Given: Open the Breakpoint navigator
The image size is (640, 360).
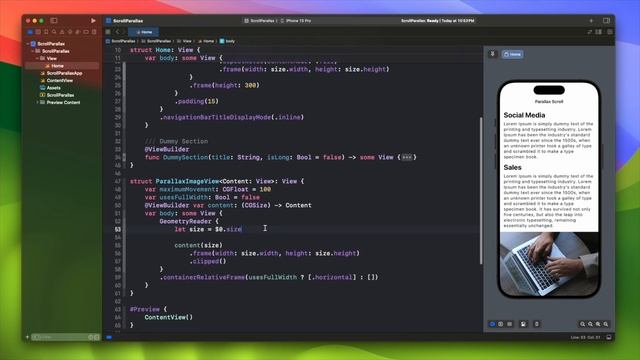Looking at the screenshot, I should tap(86, 32).
